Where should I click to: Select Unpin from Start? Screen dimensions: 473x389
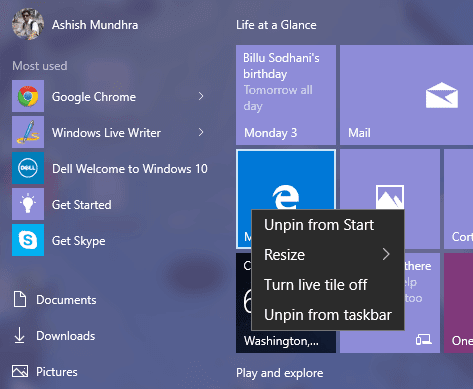tap(328, 225)
